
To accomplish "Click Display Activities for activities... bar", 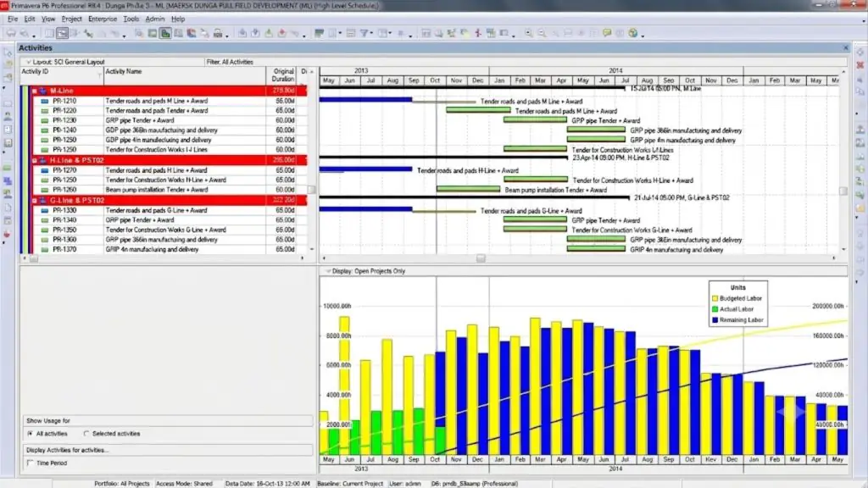I will click(x=169, y=450).
